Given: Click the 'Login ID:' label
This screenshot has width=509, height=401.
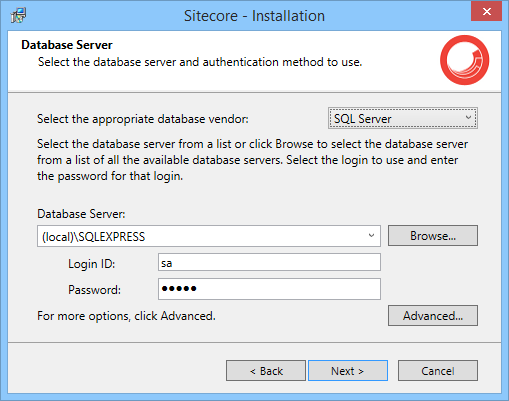Looking at the screenshot, I should coord(91,264).
